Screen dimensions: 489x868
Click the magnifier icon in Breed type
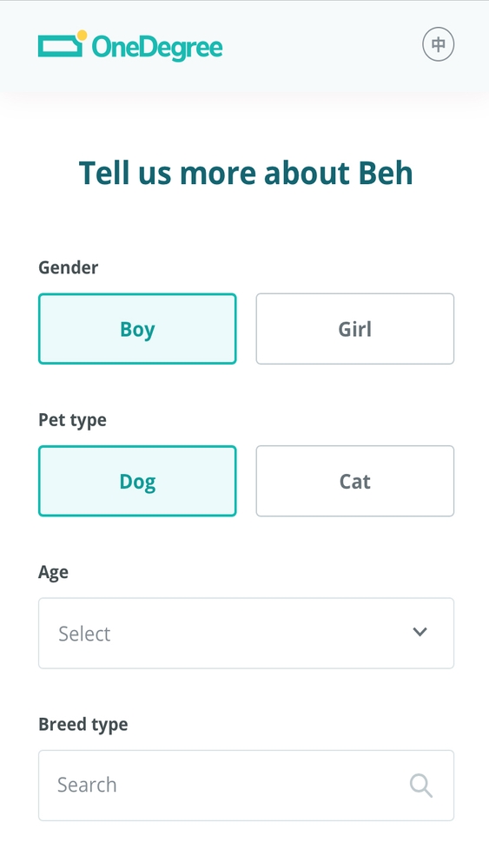421,786
